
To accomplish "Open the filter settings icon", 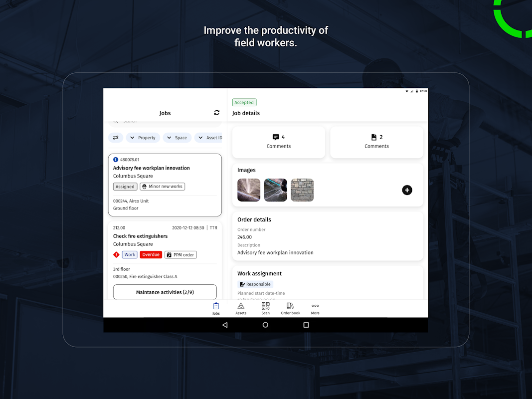I will 116,138.
